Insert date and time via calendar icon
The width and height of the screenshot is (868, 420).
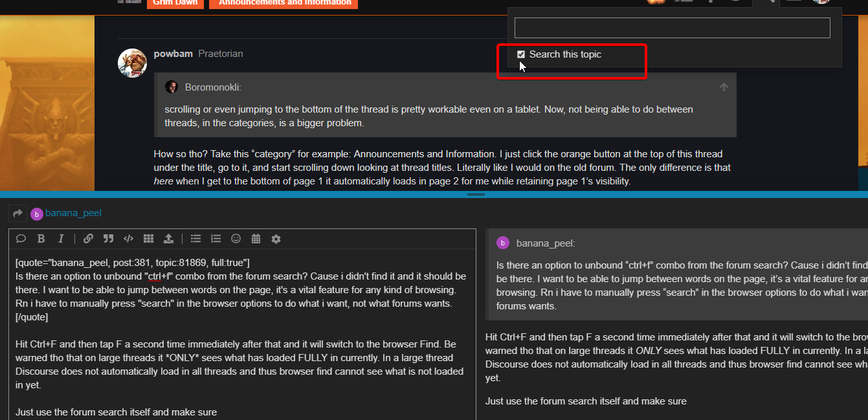256,239
